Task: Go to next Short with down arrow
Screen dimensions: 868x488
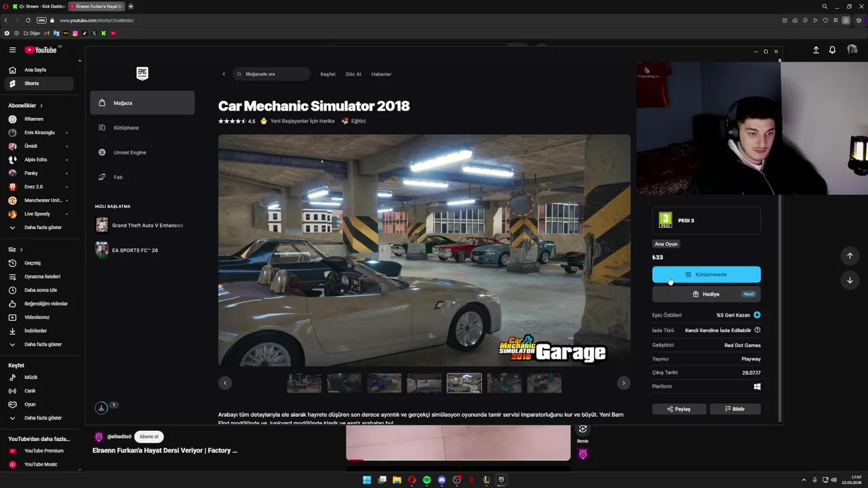Action: 850,280
